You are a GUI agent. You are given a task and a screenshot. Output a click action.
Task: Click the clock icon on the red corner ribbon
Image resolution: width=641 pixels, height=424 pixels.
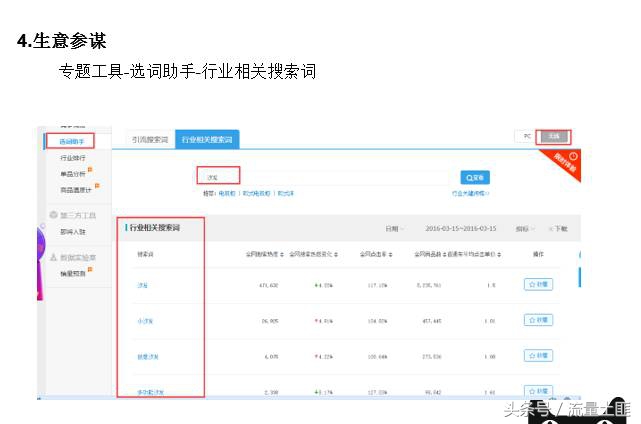(573, 156)
